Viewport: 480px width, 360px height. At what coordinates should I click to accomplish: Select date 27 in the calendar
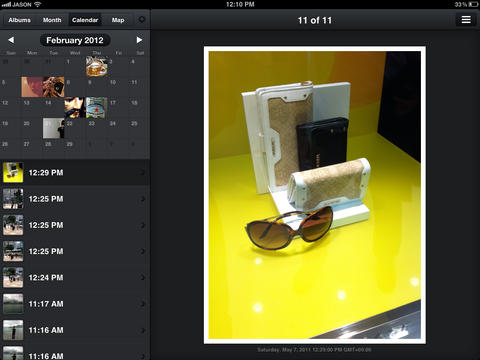32,149
